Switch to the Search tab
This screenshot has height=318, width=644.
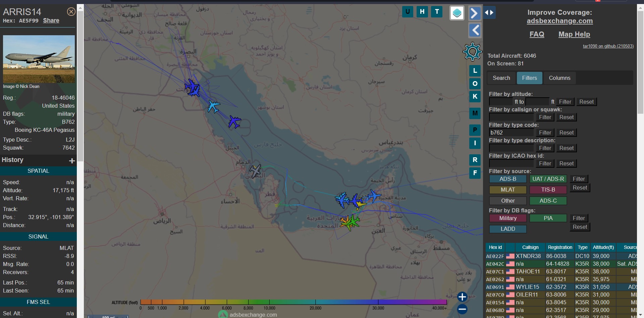point(501,78)
